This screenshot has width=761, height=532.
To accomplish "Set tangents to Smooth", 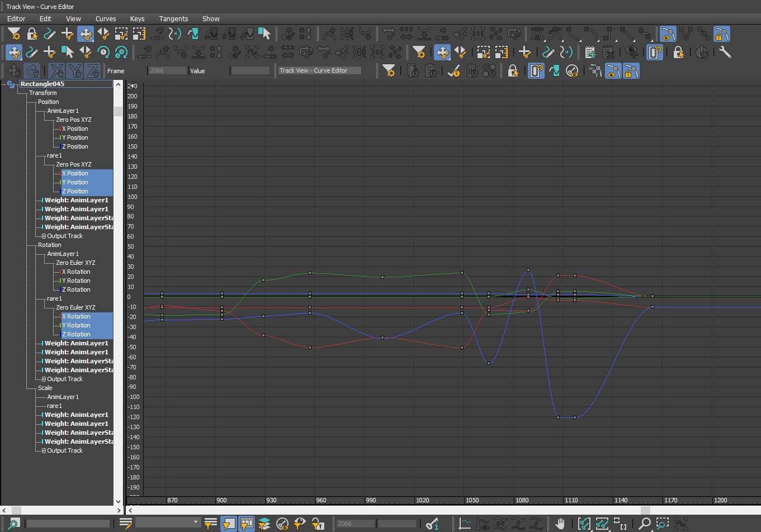I will tap(645, 34).
